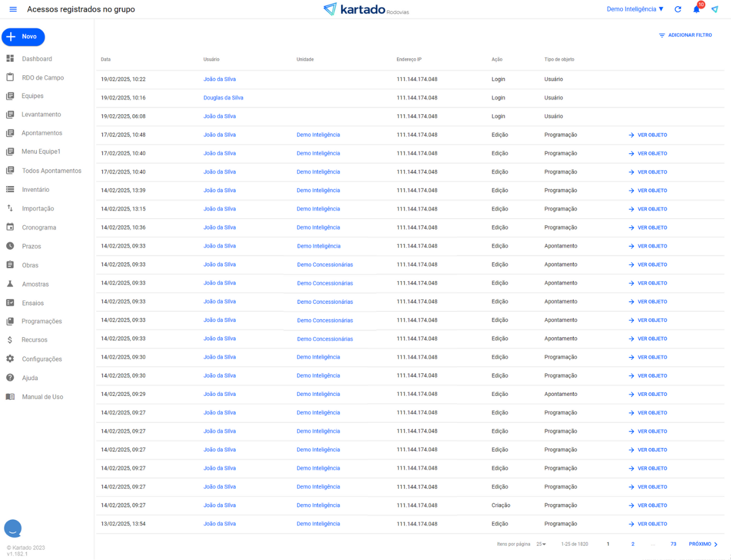Click the Configurações gear icon
The width and height of the screenshot is (731, 560).
pos(10,359)
